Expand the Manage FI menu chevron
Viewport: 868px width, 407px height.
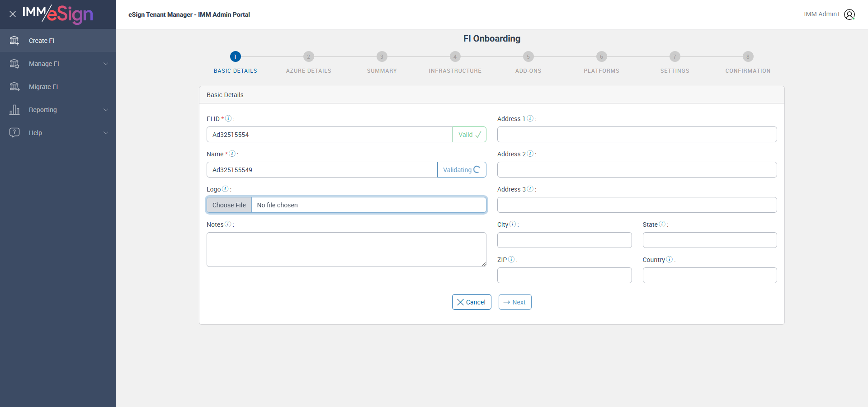[106, 64]
